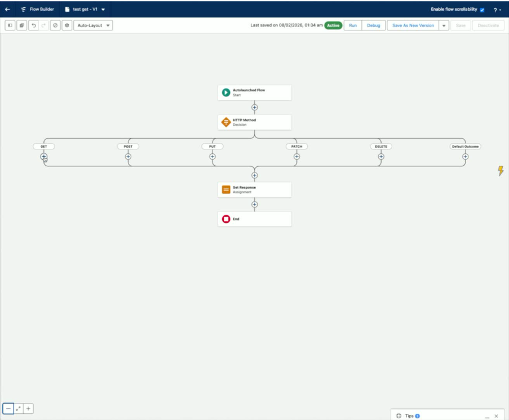Toggle the toolbox panel icon
The image size is (509, 420).
pyautogui.click(x=10, y=25)
